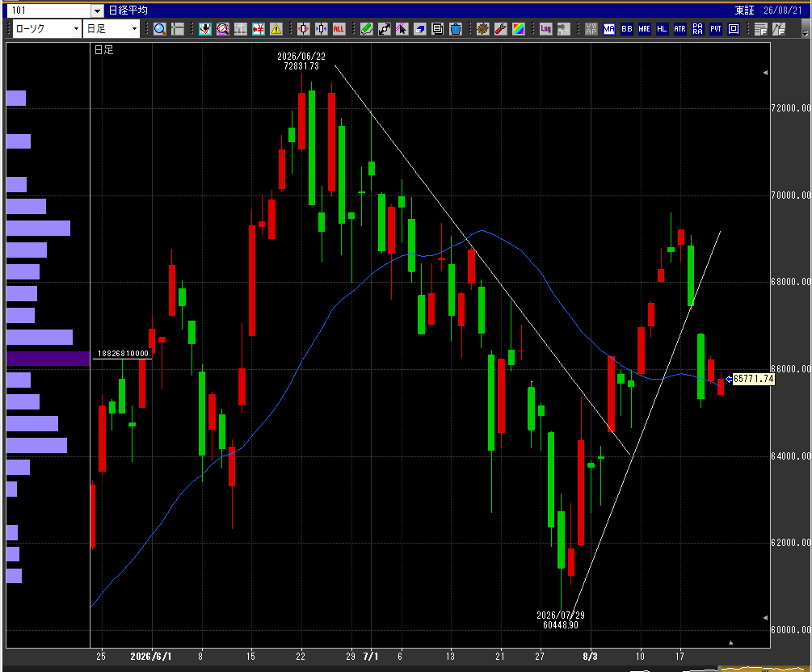Click the 日足 label in chart corner
This screenshot has width=812, height=672.
click(103, 50)
